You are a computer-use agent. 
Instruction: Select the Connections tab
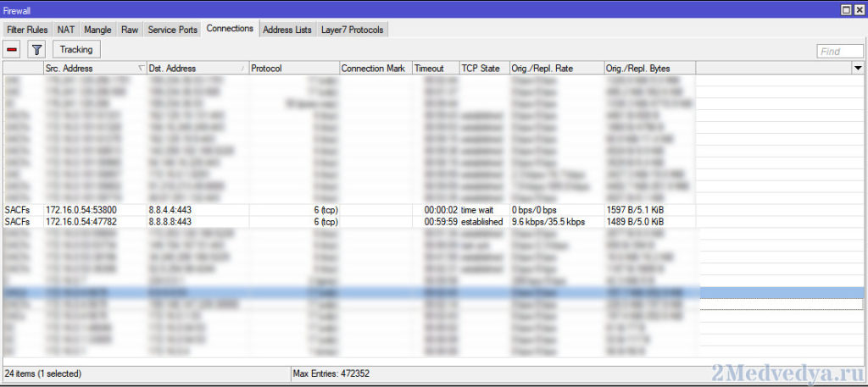230,29
